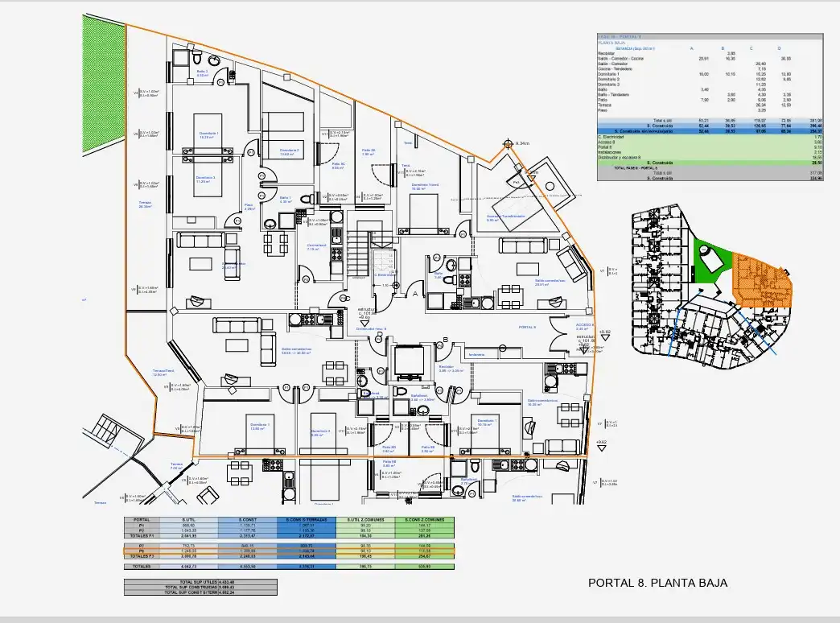Select the 'Cocina/tend. 7.15 m²' label on plan
This screenshot has height=623, width=840.
316,246
